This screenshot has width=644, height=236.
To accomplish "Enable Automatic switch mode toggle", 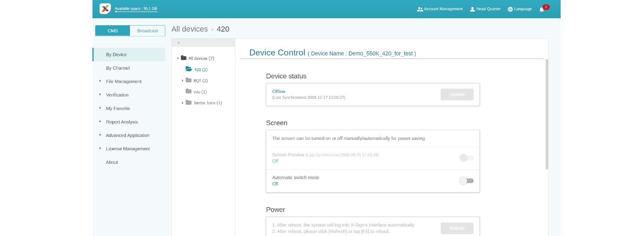I will click(x=466, y=181).
